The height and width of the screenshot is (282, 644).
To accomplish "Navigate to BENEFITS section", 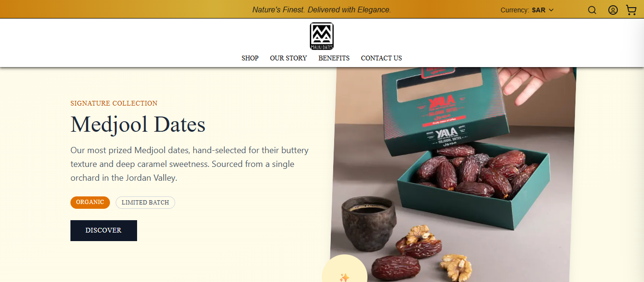I will [x=334, y=58].
